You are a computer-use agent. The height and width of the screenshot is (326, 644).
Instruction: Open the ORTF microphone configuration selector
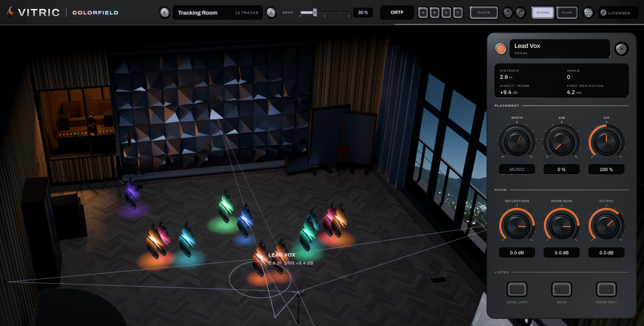[x=397, y=13]
